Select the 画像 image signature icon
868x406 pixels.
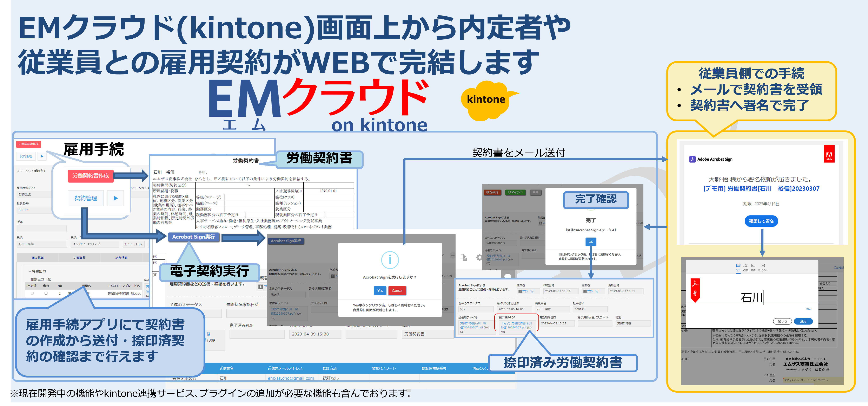(753, 266)
